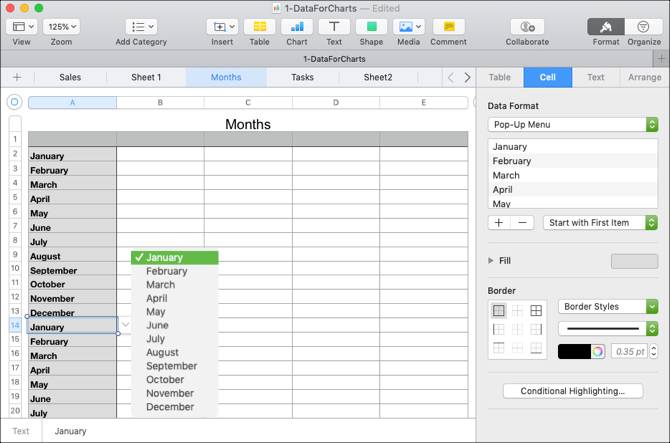Open the Media toolbar menu
Viewport: 670px width, 443px height.
click(x=408, y=26)
